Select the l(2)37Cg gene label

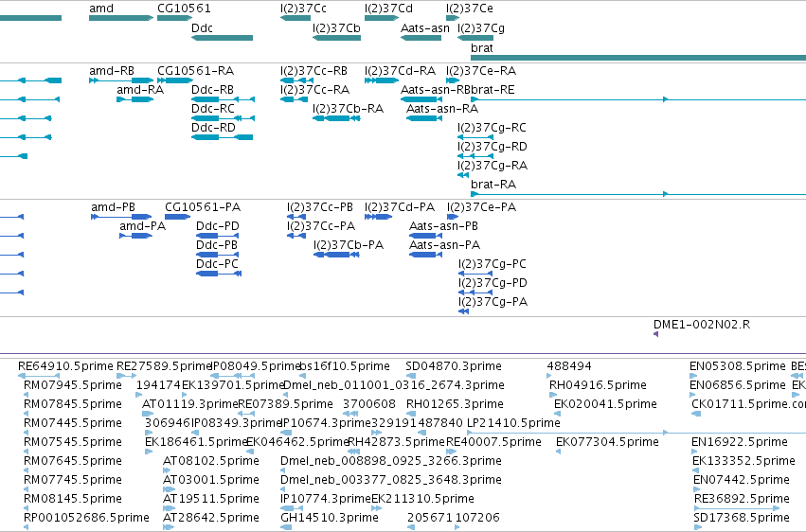pos(481,27)
